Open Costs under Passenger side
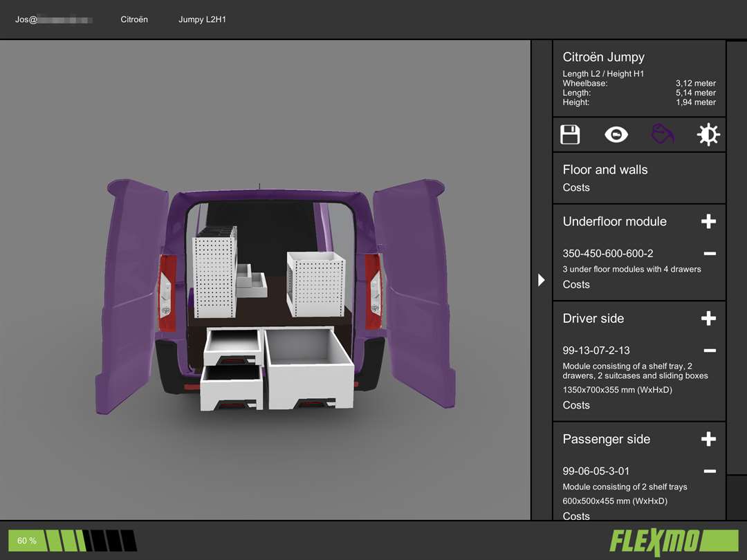The width and height of the screenshot is (747, 560). (x=576, y=516)
